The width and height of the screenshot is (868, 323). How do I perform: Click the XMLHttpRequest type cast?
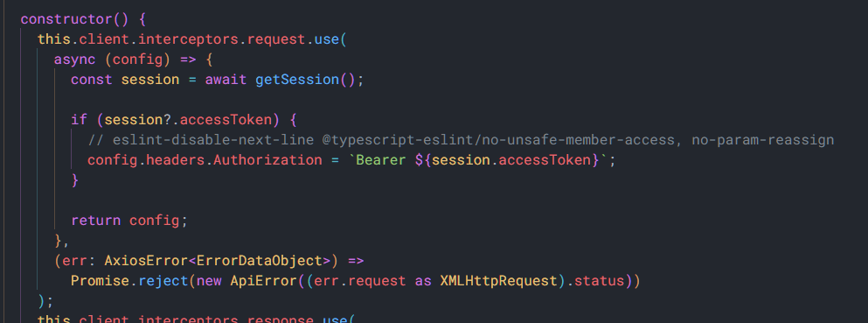click(x=498, y=281)
